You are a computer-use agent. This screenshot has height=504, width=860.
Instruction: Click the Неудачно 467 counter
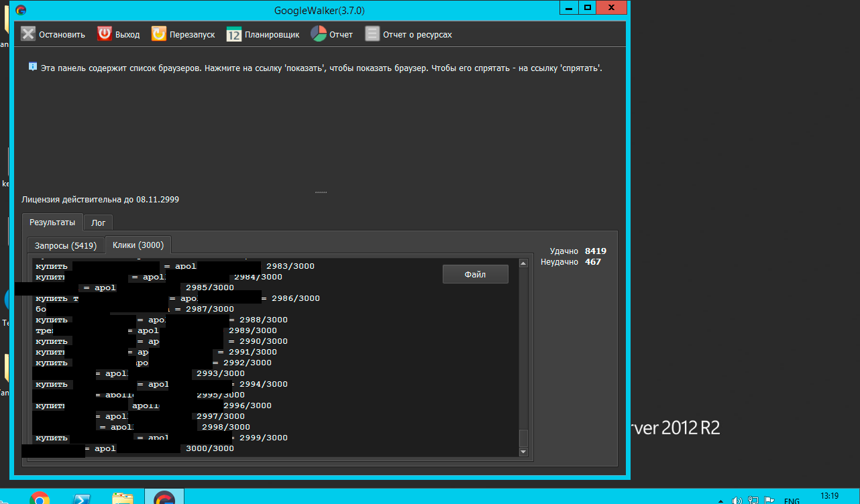tap(571, 262)
